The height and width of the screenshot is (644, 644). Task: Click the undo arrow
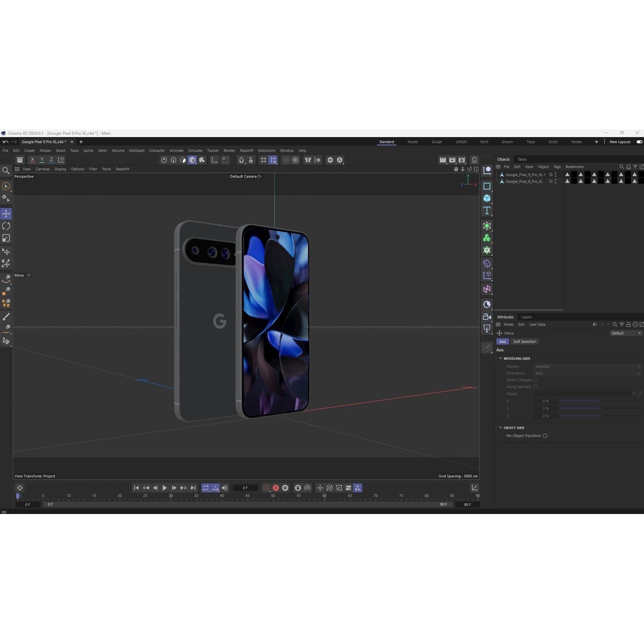[x=5, y=142]
